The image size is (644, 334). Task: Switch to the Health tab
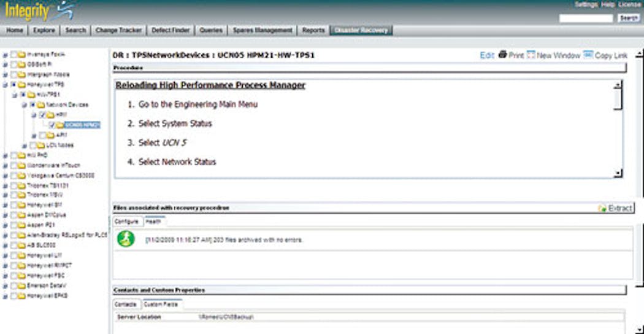pyautogui.click(x=153, y=221)
